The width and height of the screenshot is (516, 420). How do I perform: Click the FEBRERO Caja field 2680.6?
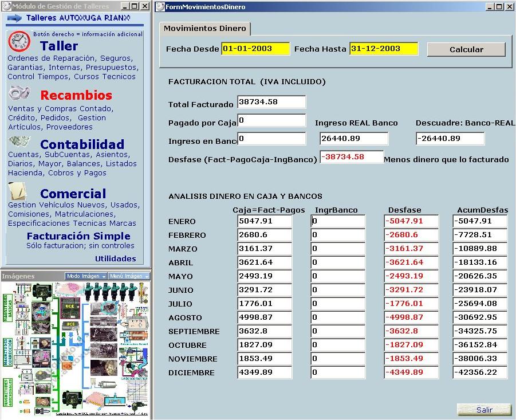(x=265, y=235)
